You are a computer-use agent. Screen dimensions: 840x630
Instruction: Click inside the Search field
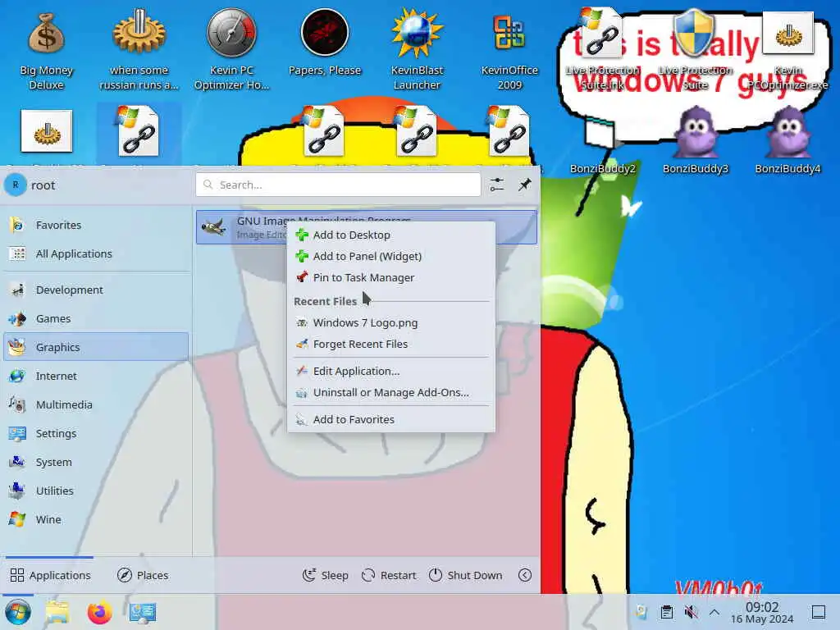tap(338, 185)
